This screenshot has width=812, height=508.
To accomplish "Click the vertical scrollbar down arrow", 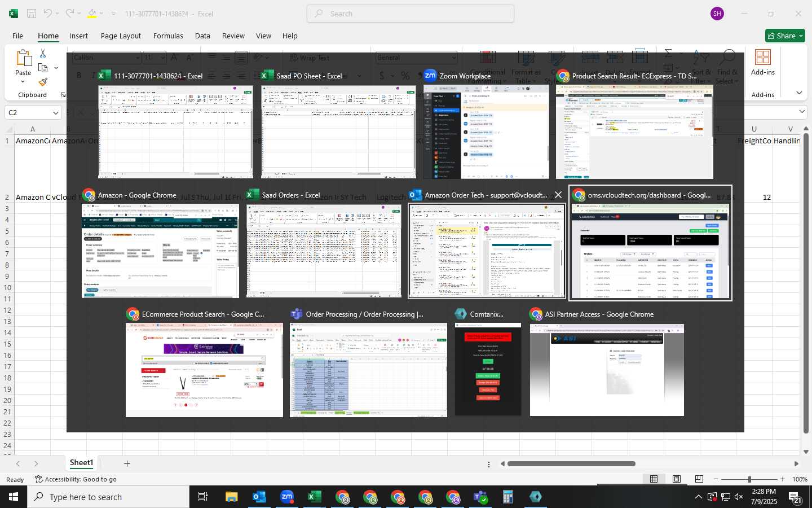I will [806, 451].
